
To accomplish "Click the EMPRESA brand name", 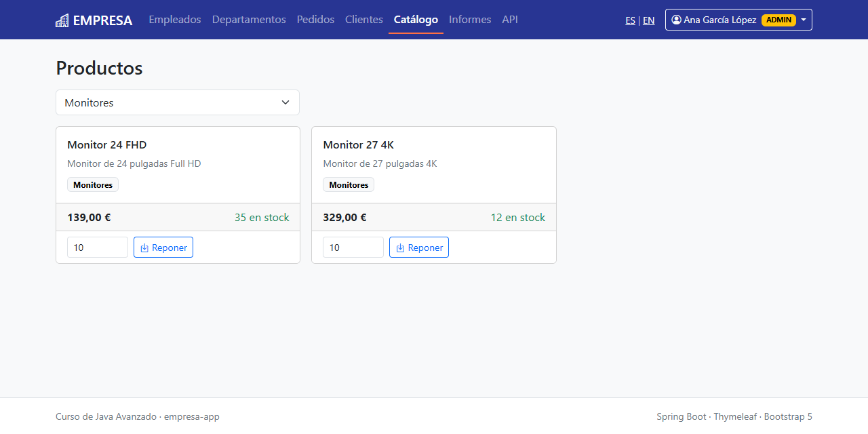I will pos(102,20).
